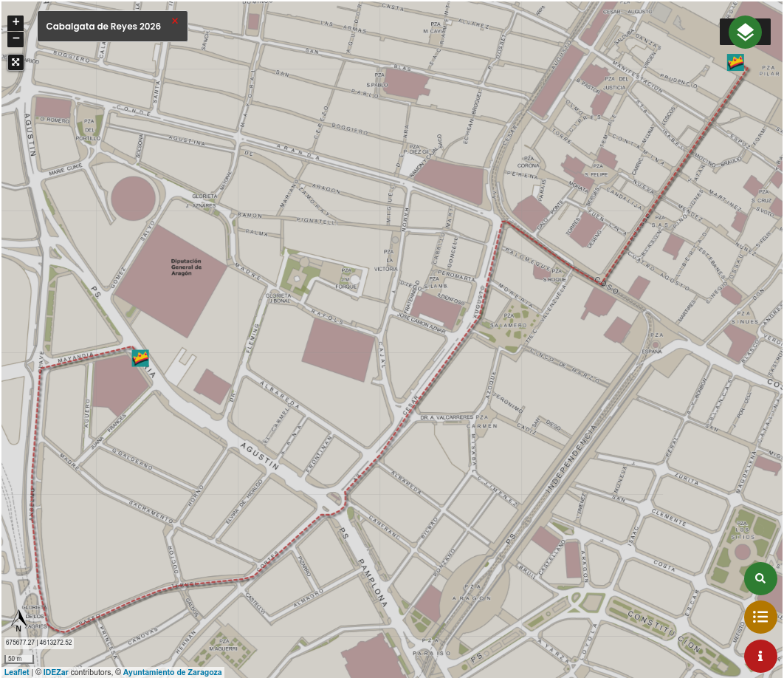This screenshot has height=678, width=784.
Task: Click the 50 m scale bar
Action: coord(16,658)
